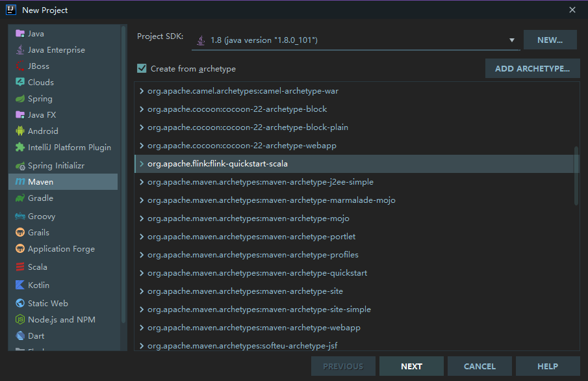Image resolution: width=588 pixels, height=381 pixels.
Task: Select Java Enterprise project type
Action: click(x=56, y=50)
